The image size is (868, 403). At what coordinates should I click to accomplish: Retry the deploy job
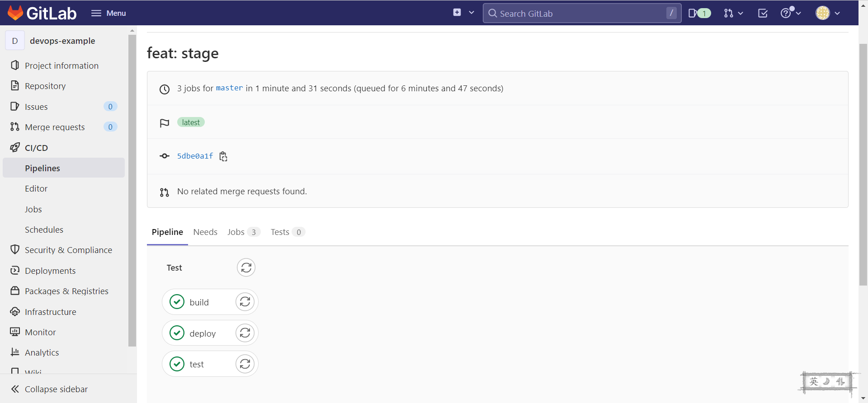click(245, 333)
